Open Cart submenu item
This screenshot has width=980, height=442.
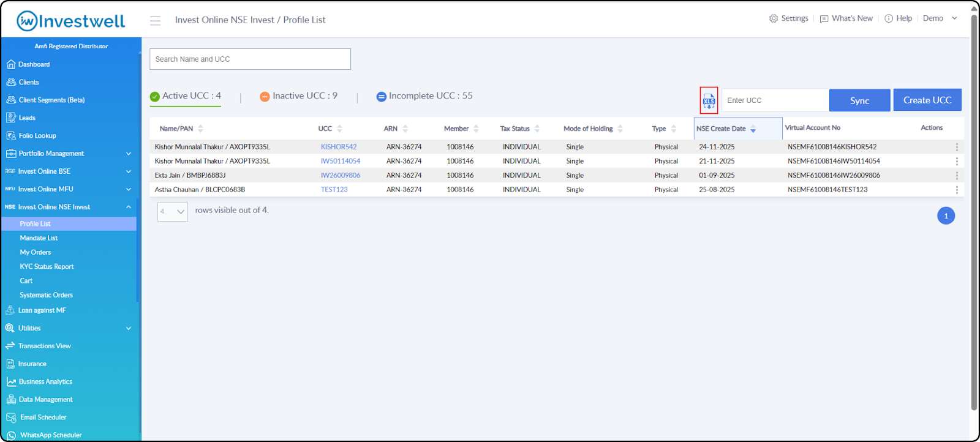(26, 281)
